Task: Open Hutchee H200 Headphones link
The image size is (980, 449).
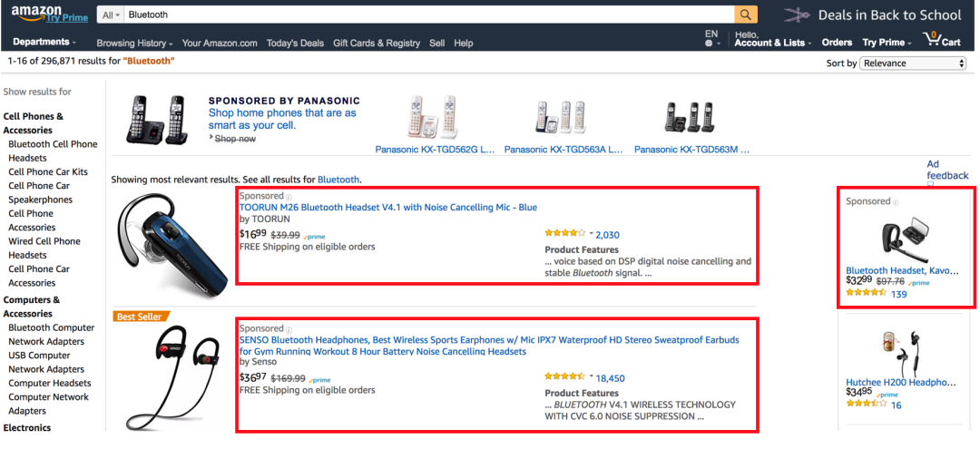Action: [x=901, y=382]
